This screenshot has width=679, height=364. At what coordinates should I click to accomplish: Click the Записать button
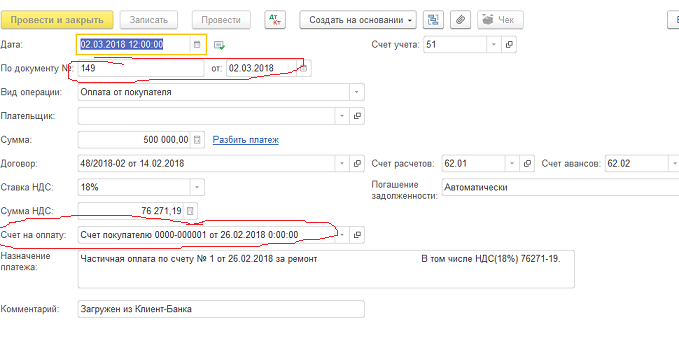[x=149, y=20]
